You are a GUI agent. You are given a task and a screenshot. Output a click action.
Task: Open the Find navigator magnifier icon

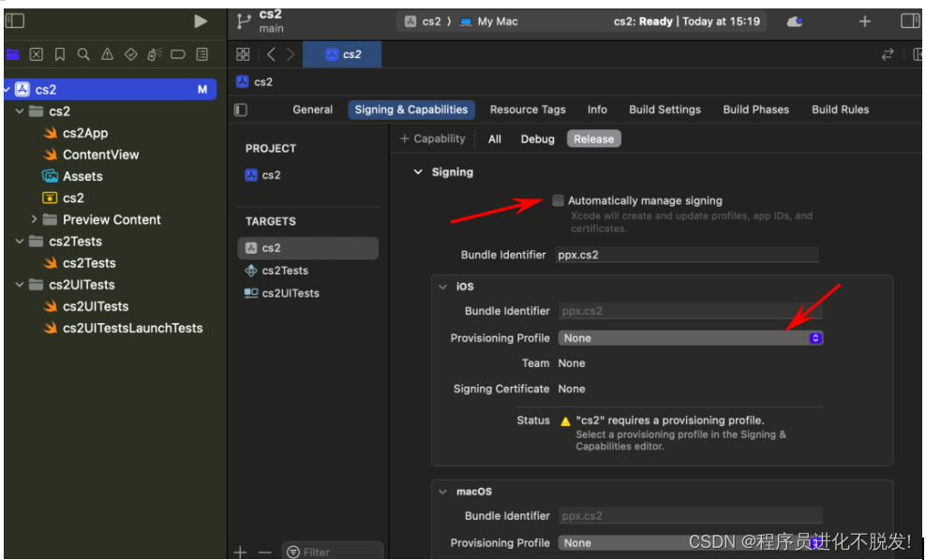[x=83, y=55]
